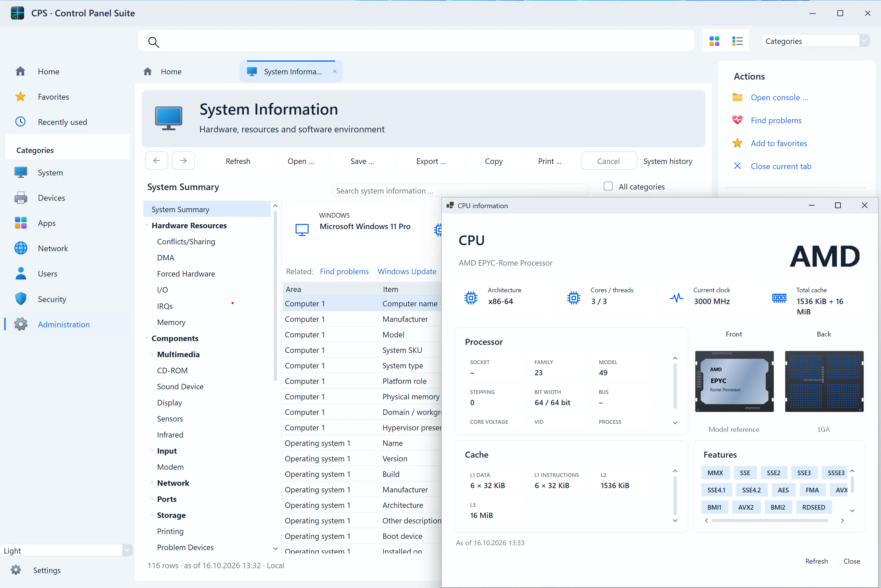
Task: Expand the Multimedia tree node
Action: coord(152,354)
